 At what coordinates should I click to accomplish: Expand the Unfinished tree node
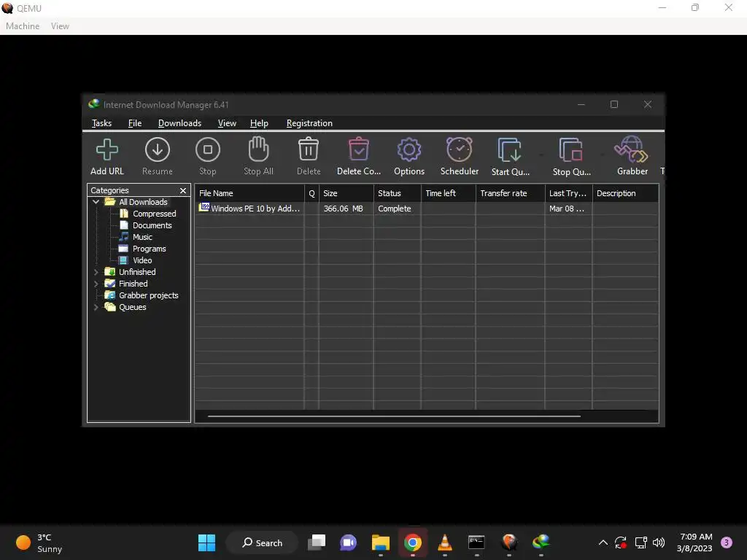(96, 272)
